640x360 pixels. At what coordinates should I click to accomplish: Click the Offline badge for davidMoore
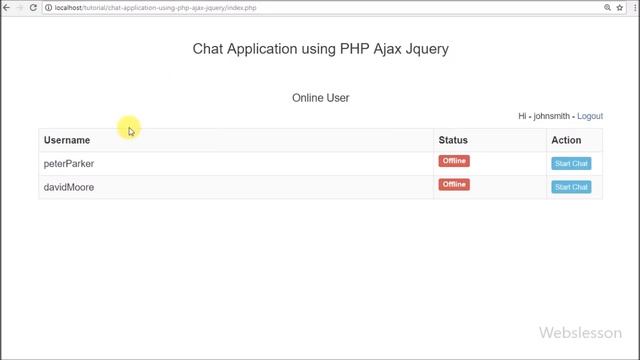tap(454, 184)
